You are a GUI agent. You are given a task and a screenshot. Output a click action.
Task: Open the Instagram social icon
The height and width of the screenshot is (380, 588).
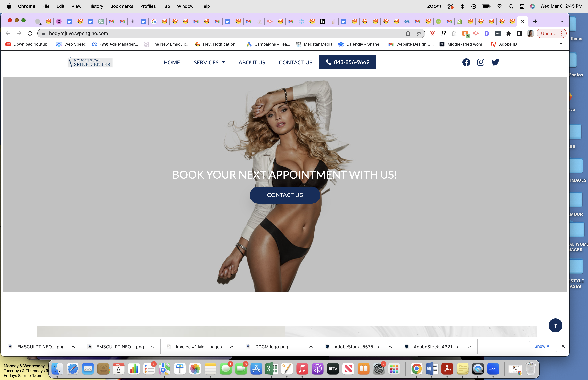point(481,62)
